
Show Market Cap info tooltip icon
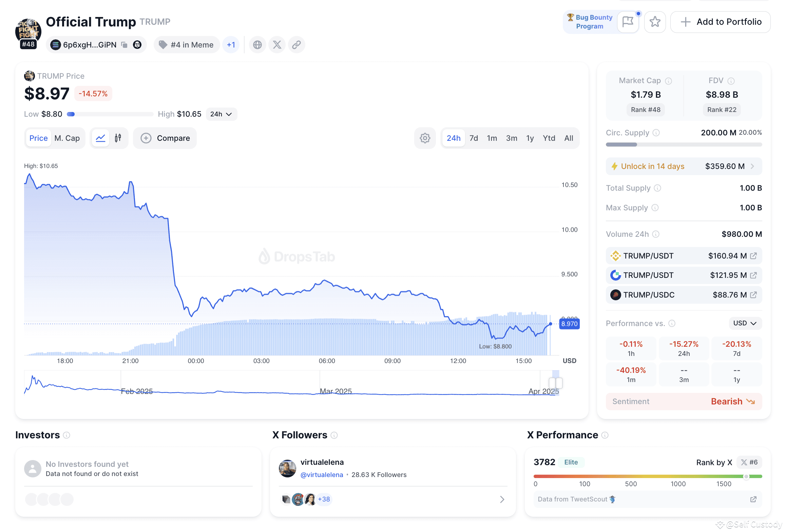669,81
